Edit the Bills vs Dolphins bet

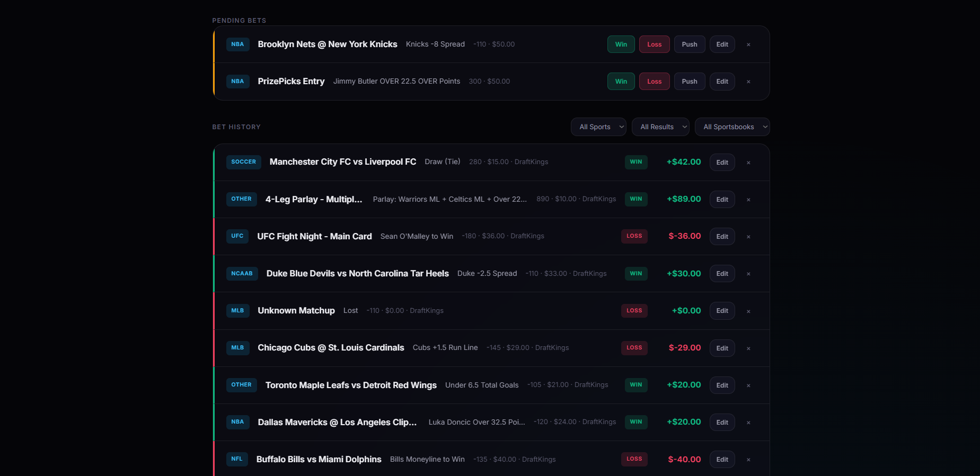[722, 460]
